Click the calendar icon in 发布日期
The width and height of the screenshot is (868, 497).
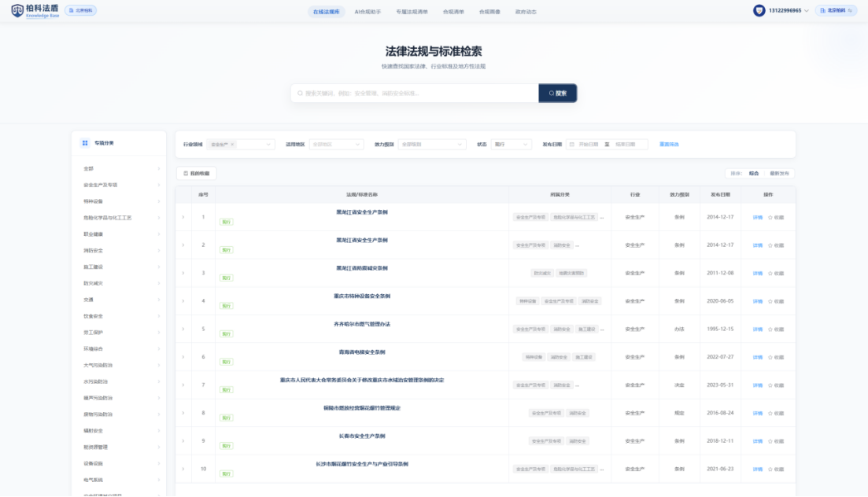[571, 145]
